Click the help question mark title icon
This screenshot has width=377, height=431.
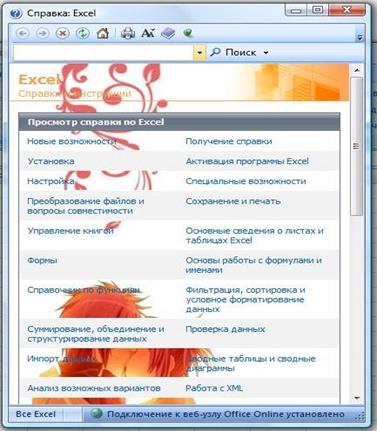click(x=16, y=13)
